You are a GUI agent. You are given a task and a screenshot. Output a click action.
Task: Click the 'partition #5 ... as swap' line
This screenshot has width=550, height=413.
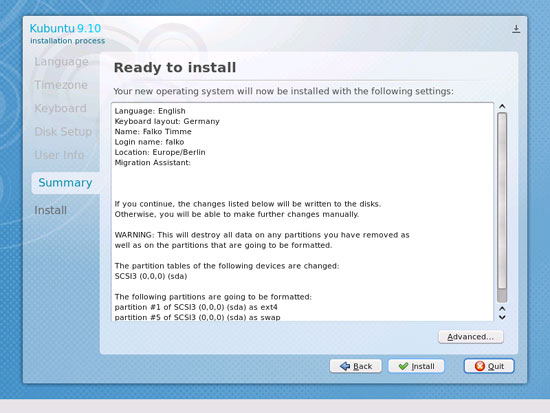click(x=197, y=317)
